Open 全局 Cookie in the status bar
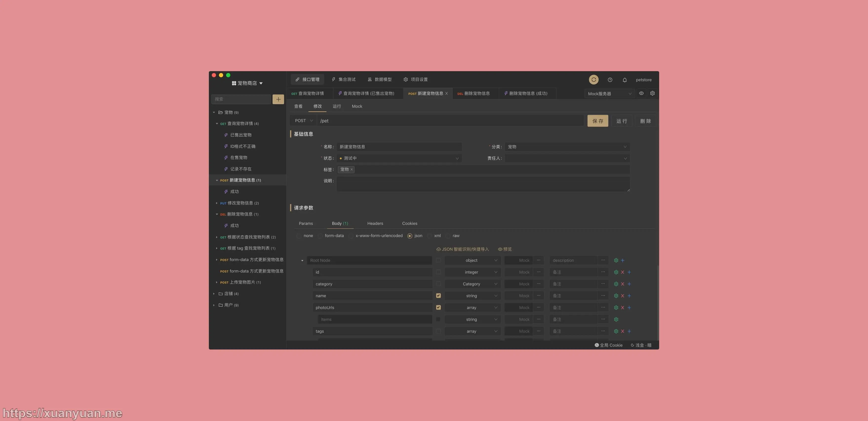Viewport: 868px width, 421px height. click(609, 345)
